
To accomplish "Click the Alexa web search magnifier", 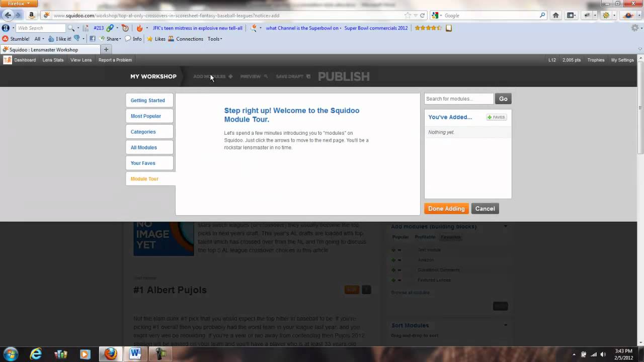I will (71, 28).
